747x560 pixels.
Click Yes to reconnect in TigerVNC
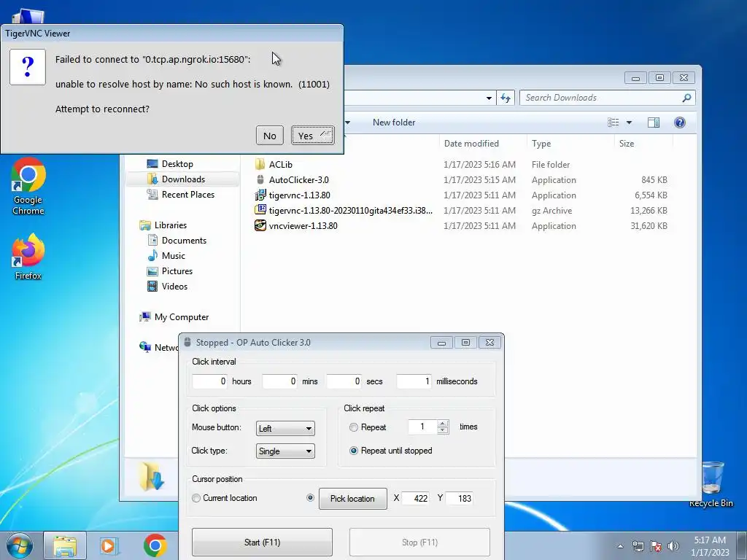312,136
